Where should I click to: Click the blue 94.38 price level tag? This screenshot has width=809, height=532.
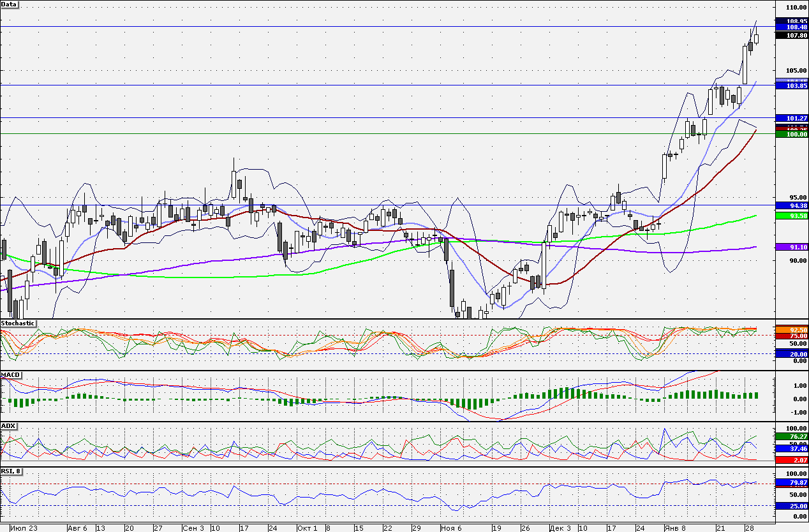791,206
